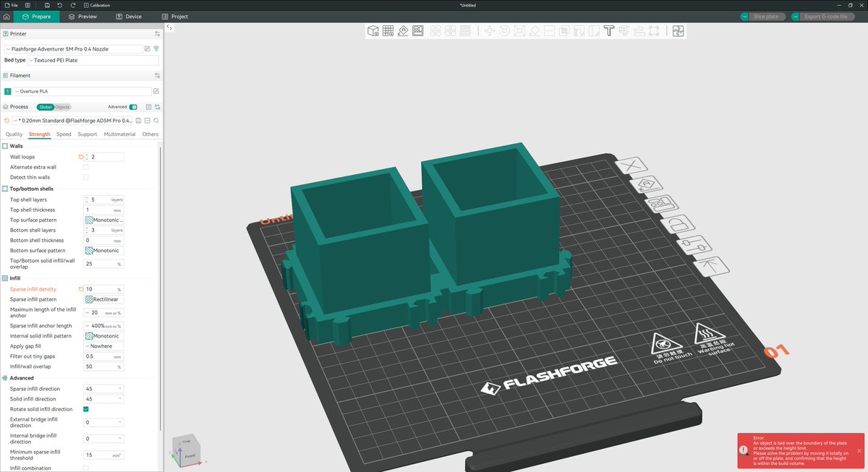868x472 pixels.
Task: Toggle the Advanced mode switch
Action: [133, 107]
